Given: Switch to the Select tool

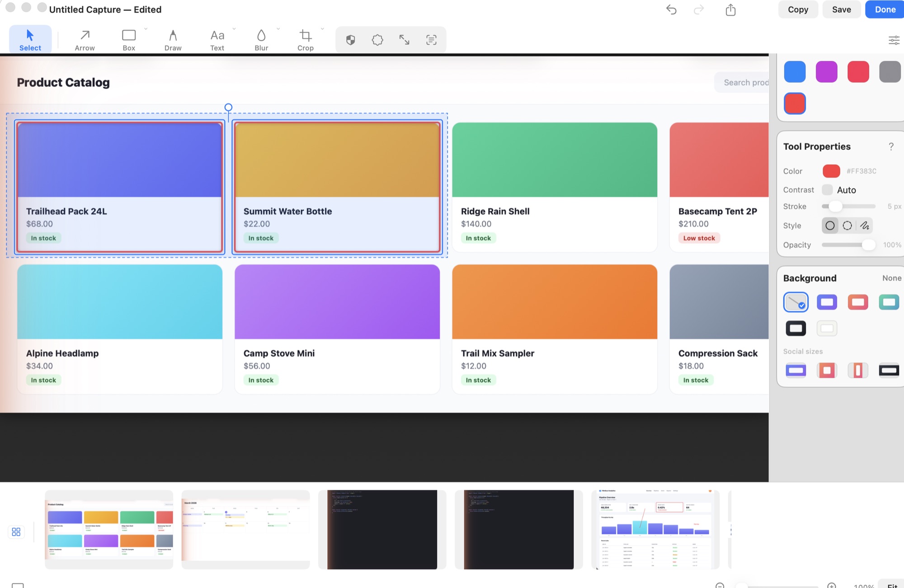Looking at the screenshot, I should [x=30, y=40].
